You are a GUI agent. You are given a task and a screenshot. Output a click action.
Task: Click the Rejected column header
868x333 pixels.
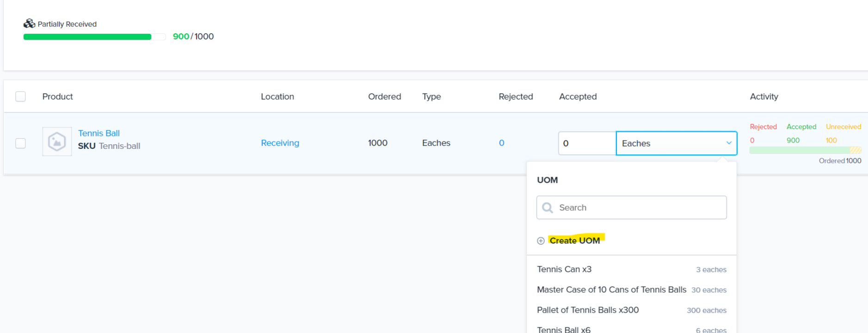click(x=516, y=97)
